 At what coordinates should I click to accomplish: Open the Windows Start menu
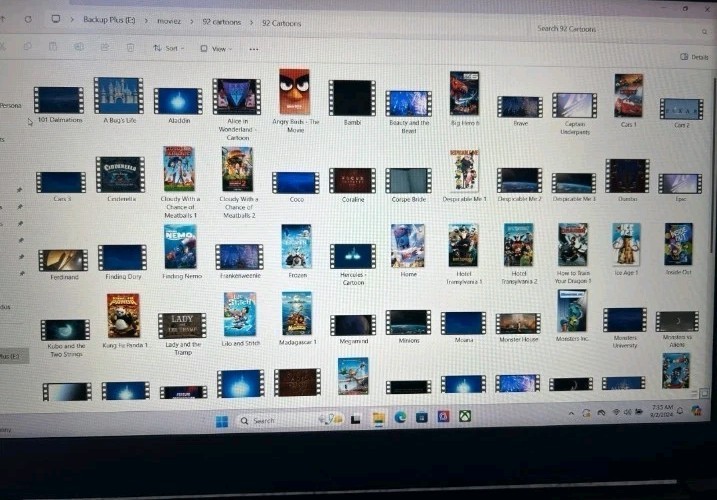pos(222,421)
